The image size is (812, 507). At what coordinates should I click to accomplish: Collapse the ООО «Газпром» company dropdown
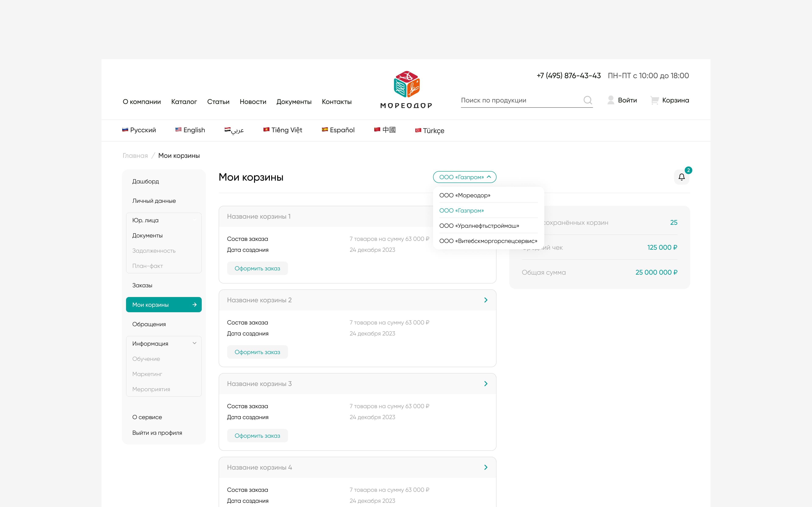coord(464,177)
